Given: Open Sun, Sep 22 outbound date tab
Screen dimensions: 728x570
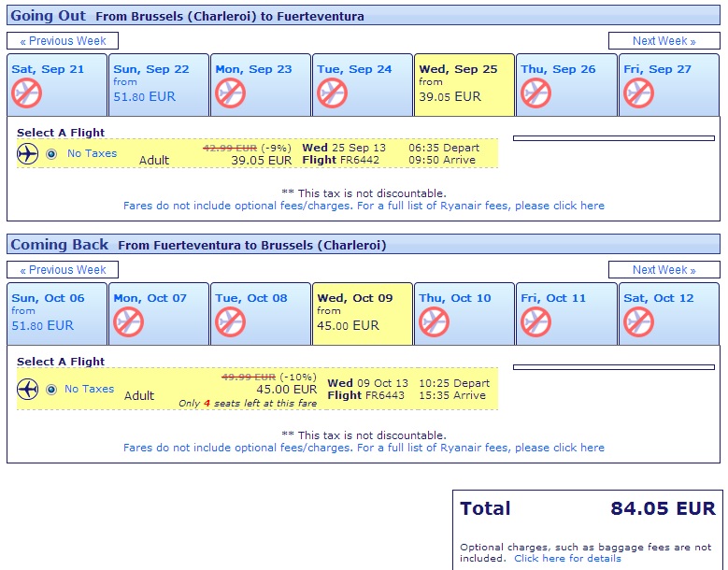Looking at the screenshot, I should point(158,85).
